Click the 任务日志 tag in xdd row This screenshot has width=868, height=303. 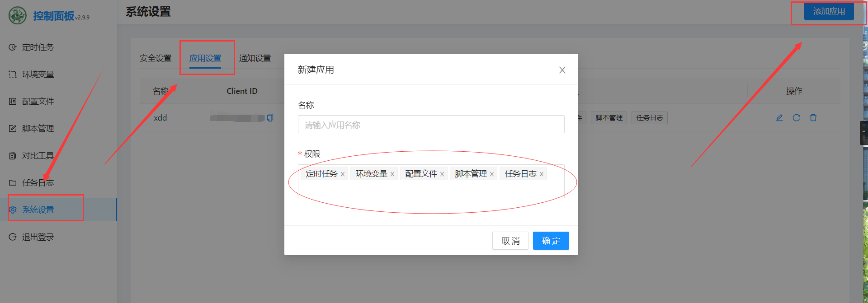(650, 118)
